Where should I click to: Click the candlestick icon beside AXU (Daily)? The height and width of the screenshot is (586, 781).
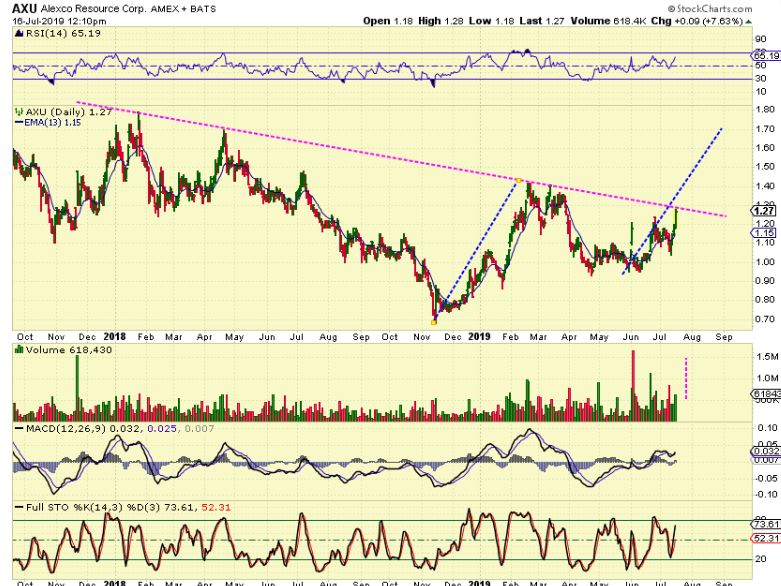19,112
